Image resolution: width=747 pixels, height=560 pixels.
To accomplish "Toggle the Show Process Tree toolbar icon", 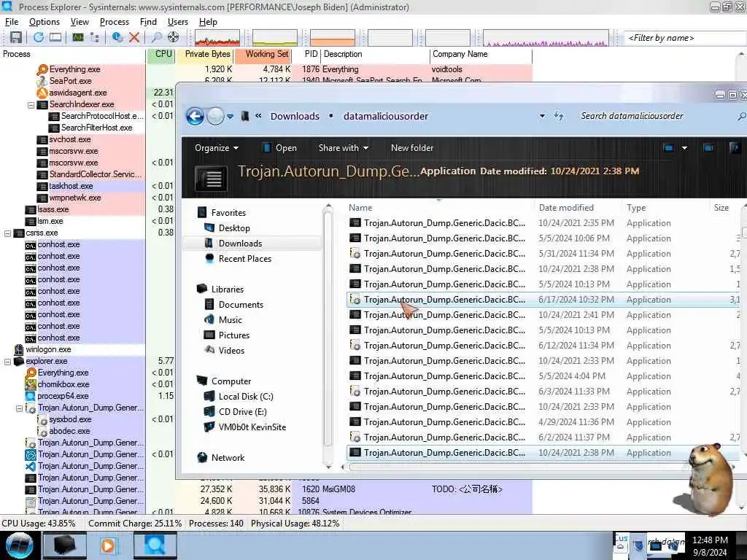I will [x=94, y=37].
